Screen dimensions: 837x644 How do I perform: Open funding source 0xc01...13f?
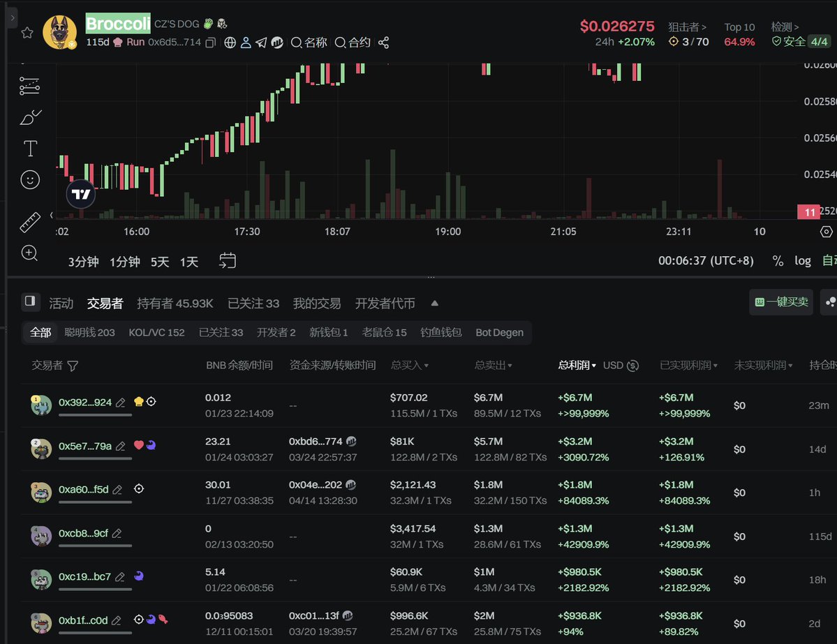314,615
